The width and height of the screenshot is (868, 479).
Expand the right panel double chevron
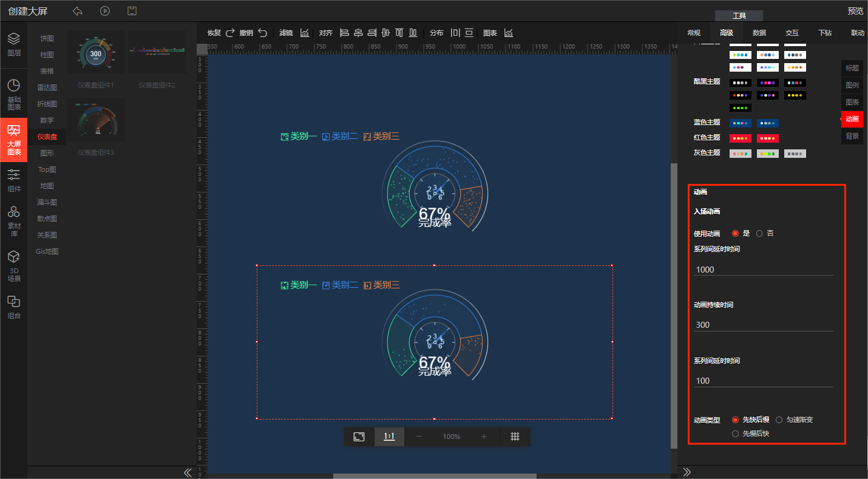tap(687, 472)
